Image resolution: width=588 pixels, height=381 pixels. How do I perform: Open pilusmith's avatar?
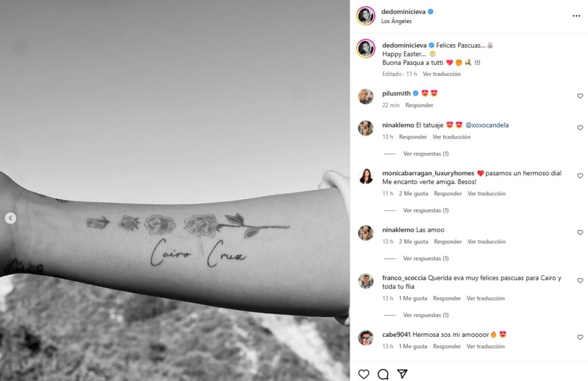point(366,97)
